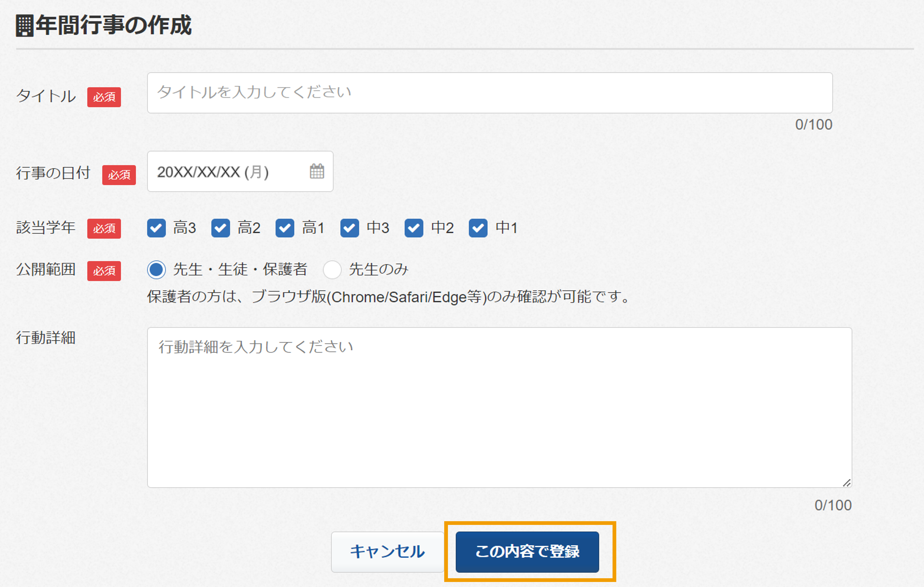
Task: Click the 年間行事の作成 heading
Action: tap(114, 25)
